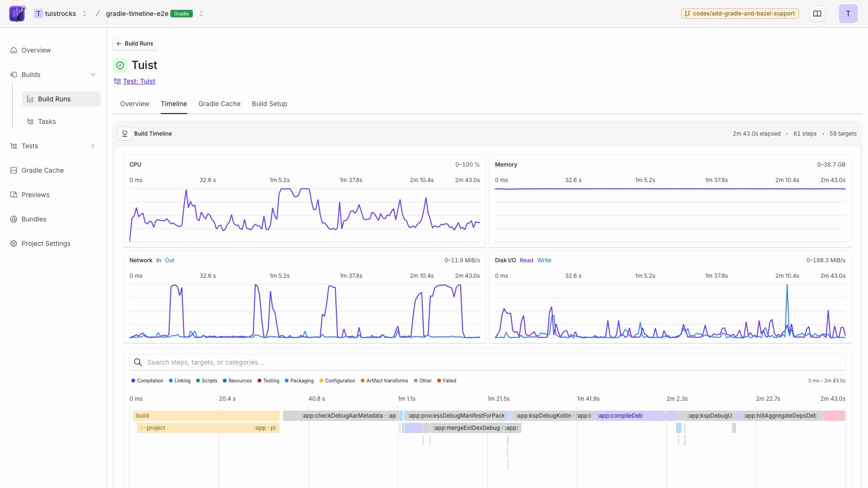Toggle the Disk I/O Write series
Image resolution: width=868 pixels, height=488 pixels.
tap(544, 260)
